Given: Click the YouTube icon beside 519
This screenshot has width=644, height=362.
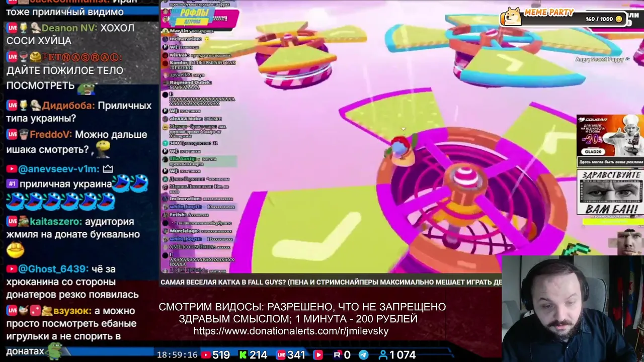Looking at the screenshot, I should 206,355.
